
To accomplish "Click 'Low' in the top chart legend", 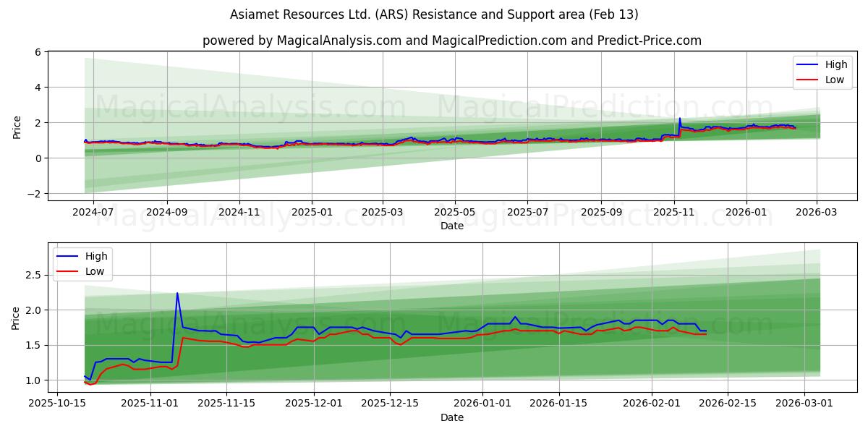I will (x=835, y=80).
